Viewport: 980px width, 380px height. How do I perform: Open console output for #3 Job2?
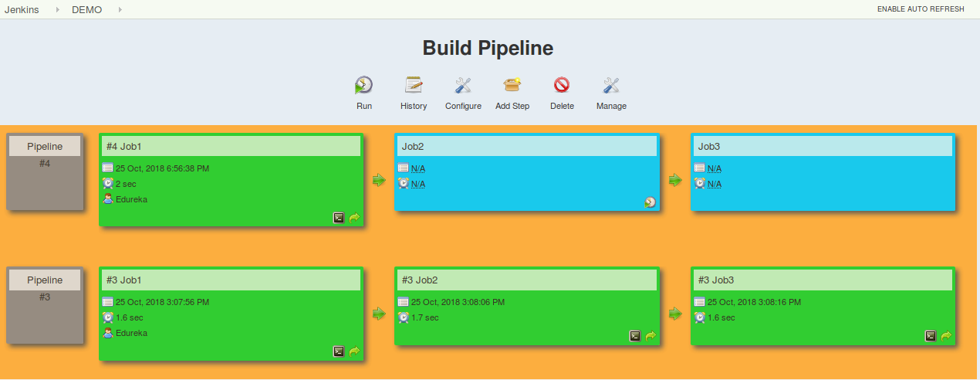coord(635,336)
